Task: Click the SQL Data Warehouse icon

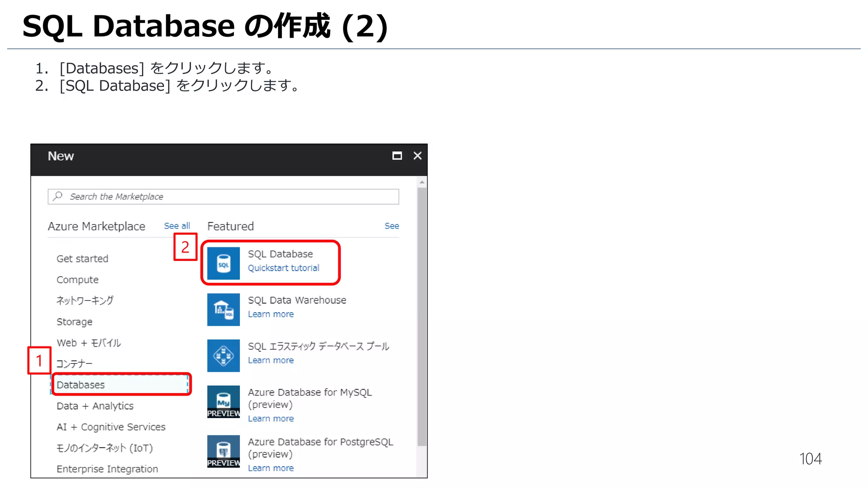Action: click(x=223, y=309)
